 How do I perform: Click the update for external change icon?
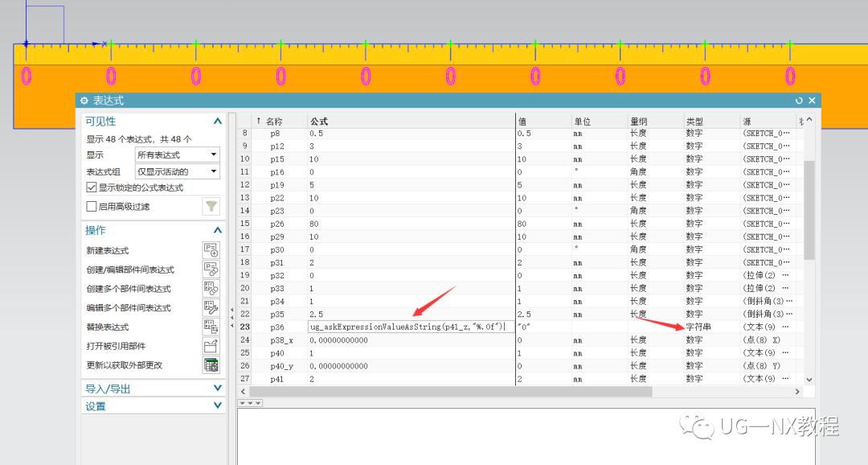(x=211, y=365)
